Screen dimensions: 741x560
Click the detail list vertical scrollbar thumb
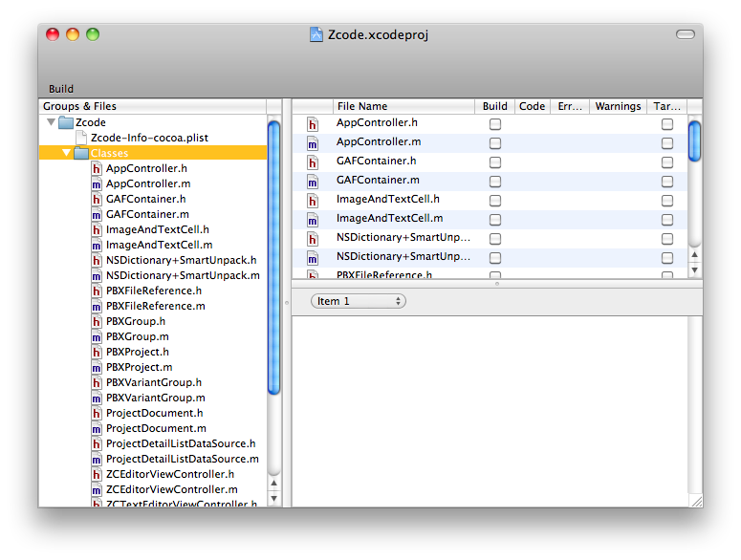coord(694,141)
